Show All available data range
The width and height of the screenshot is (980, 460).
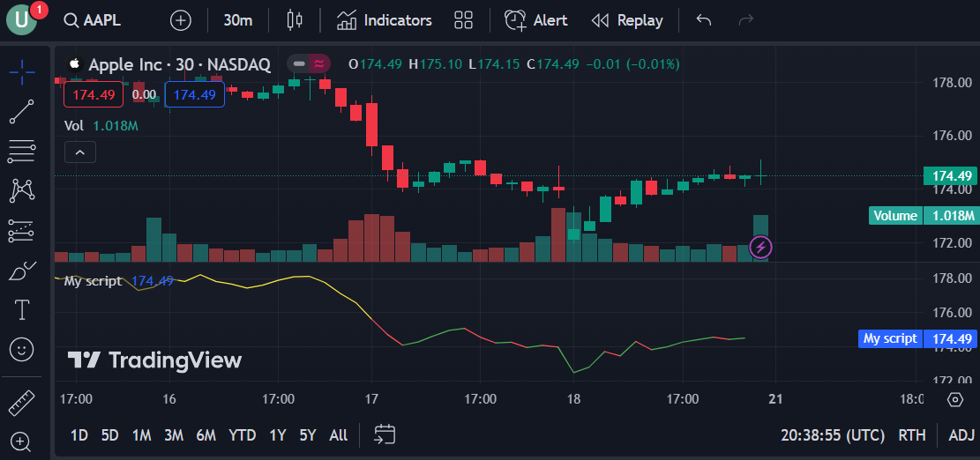point(339,435)
